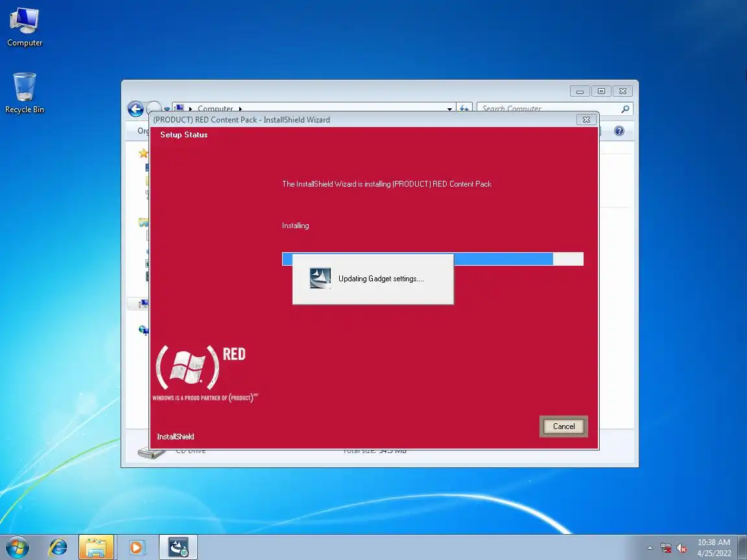Close the Computer Explorer window

(622, 91)
